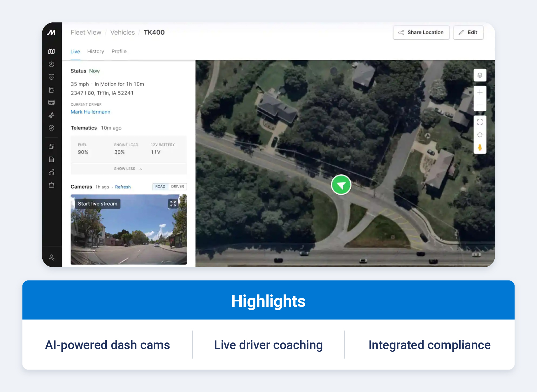Click the green vehicle marker on map
This screenshot has width=537, height=392.
pos(341,185)
